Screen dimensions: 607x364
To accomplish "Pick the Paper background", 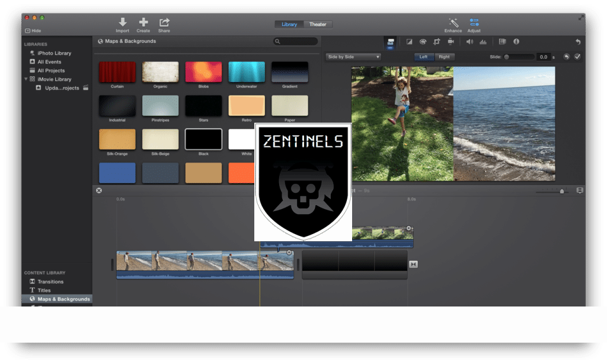I will (x=290, y=106).
